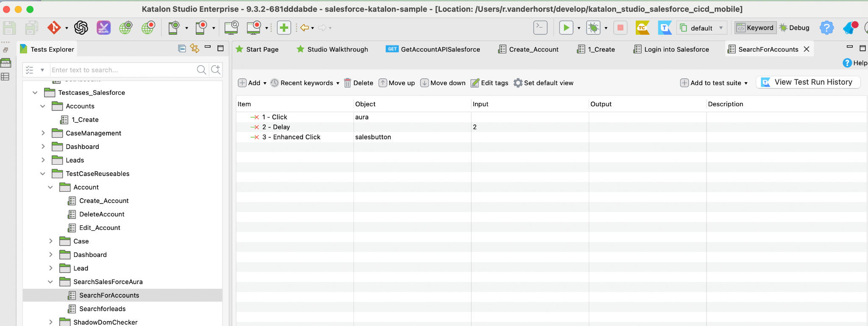Viewport: 868px width, 326px height.
Task: Expand the CaseManagement folder
Action: click(x=43, y=133)
